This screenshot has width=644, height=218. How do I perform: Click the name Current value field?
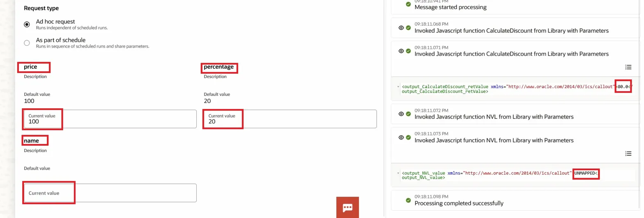point(110,193)
